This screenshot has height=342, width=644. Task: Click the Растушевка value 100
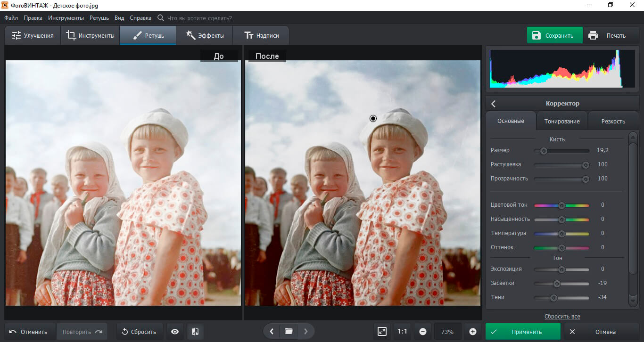[x=602, y=164]
